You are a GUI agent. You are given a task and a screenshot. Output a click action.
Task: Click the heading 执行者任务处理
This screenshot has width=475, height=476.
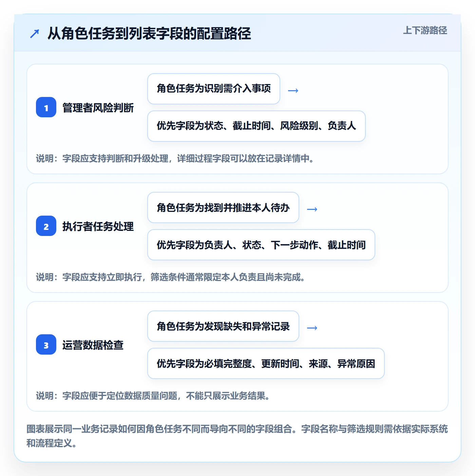(98, 226)
